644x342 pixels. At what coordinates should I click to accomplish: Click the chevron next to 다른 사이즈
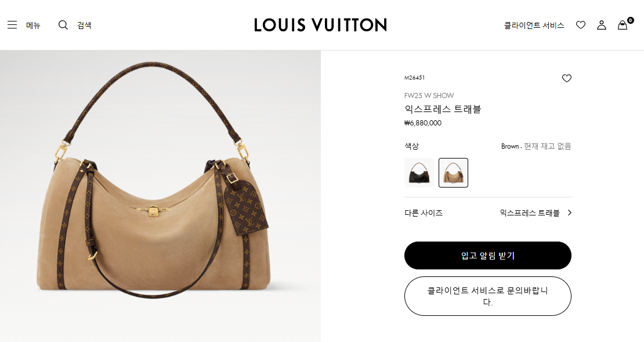point(569,213)
